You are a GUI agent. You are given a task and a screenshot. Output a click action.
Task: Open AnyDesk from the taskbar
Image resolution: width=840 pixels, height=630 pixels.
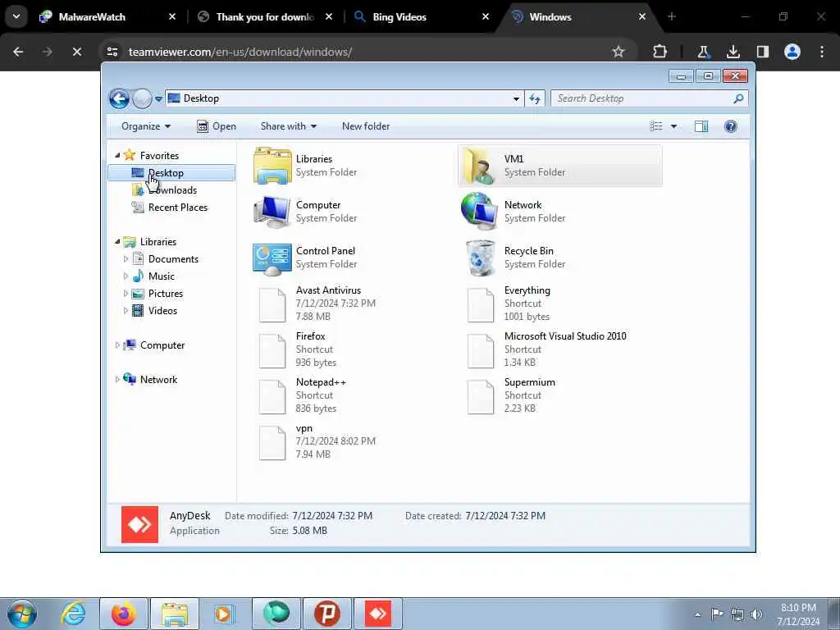coord(378,614)
